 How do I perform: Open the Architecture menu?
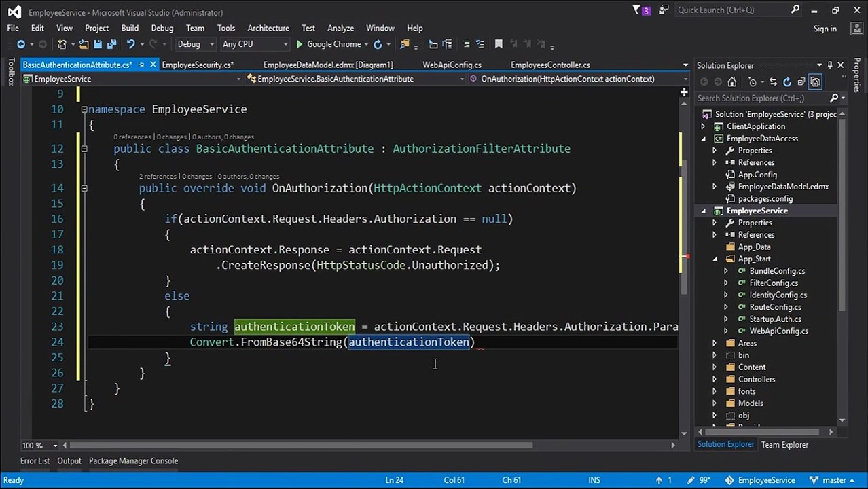[268, 28]
